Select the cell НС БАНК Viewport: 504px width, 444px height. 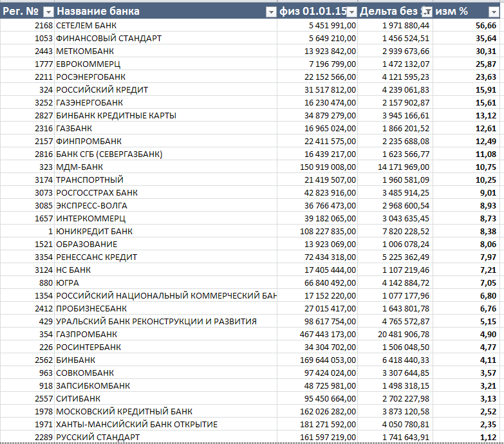pos(165,270)
